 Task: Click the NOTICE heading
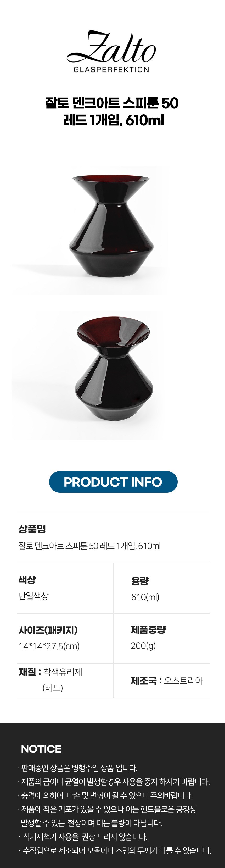pos(41,749)
